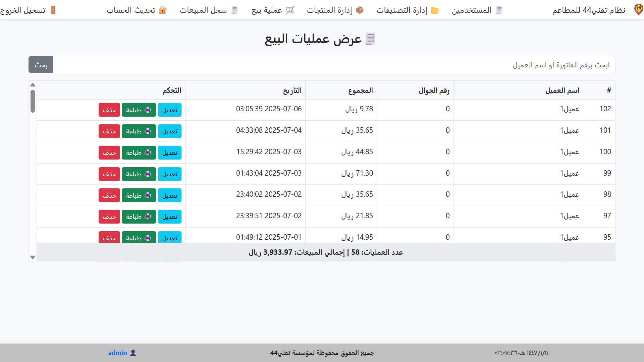This screenshot has height=362, width=644.
Task: Delete invoice 101 with حذف button
Action: (x=109, y=131)
